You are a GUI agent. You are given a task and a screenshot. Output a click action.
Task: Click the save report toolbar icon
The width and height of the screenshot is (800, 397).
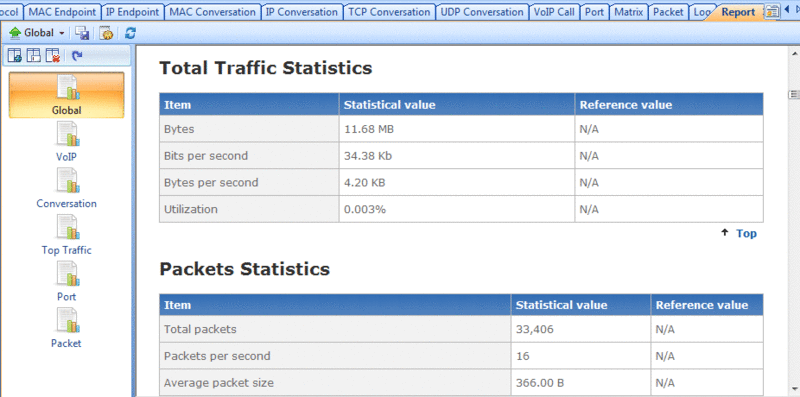[82, 33]
